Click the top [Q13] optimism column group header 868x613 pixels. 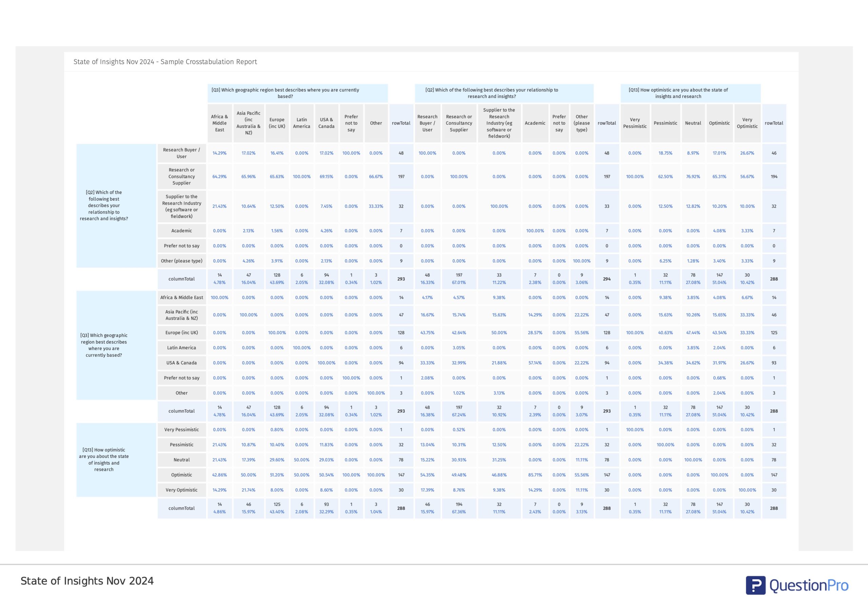coord(690,93)
